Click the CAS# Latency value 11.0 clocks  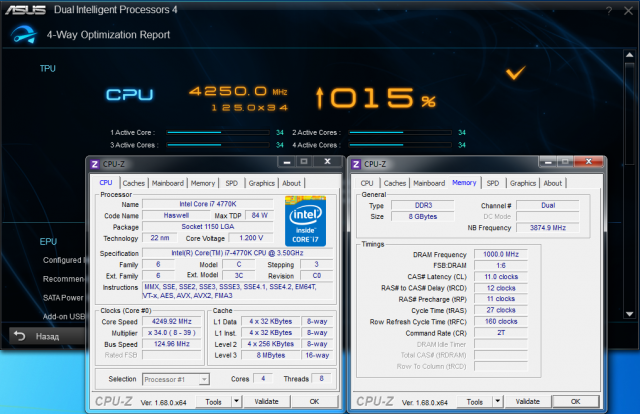[x=501, y=276]
